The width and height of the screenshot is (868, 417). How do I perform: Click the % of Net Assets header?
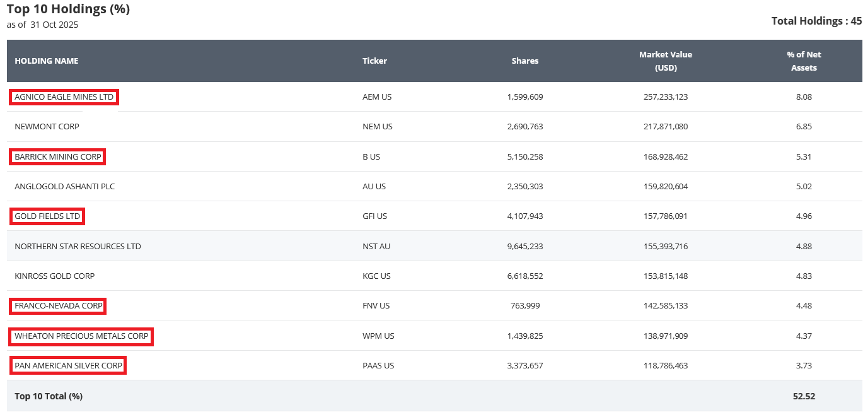(x=803, y=61)
